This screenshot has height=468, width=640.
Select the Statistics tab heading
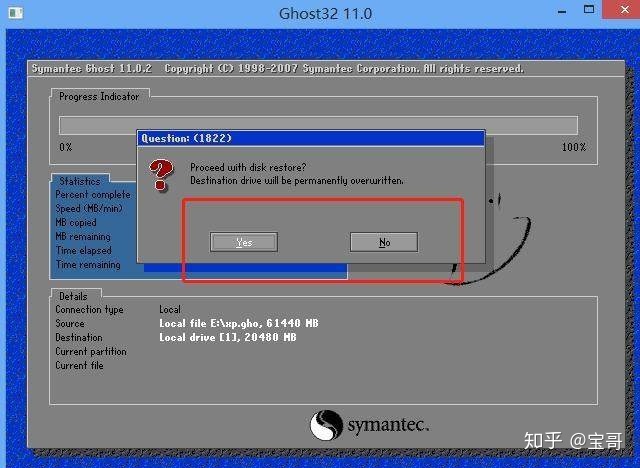coord(80,181)
